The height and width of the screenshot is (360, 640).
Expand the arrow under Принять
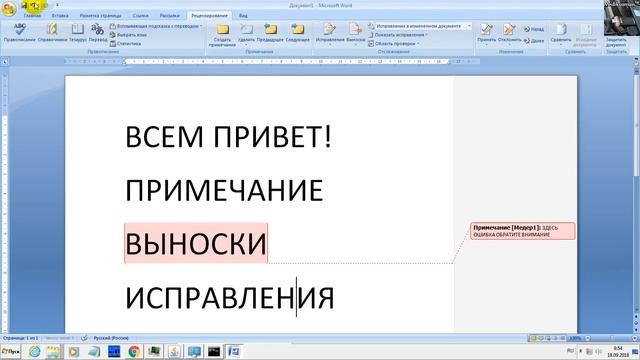(486, 44)
